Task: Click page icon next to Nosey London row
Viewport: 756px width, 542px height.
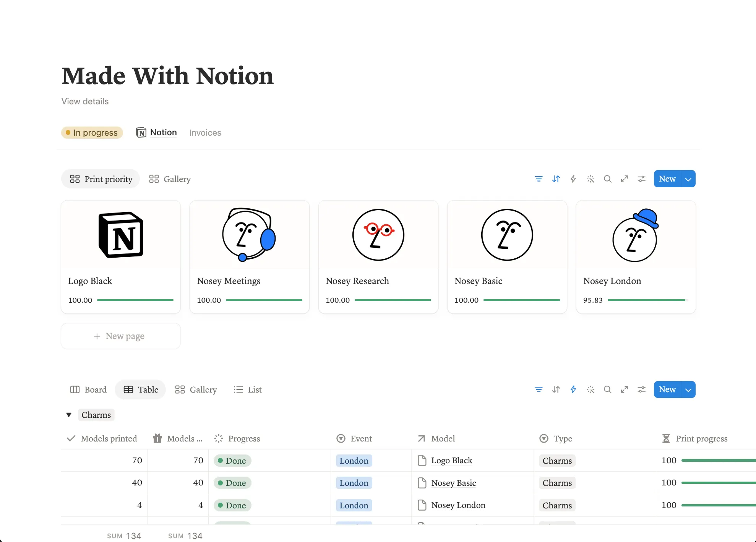Action: pyautogui.click(x=422, y=505)
